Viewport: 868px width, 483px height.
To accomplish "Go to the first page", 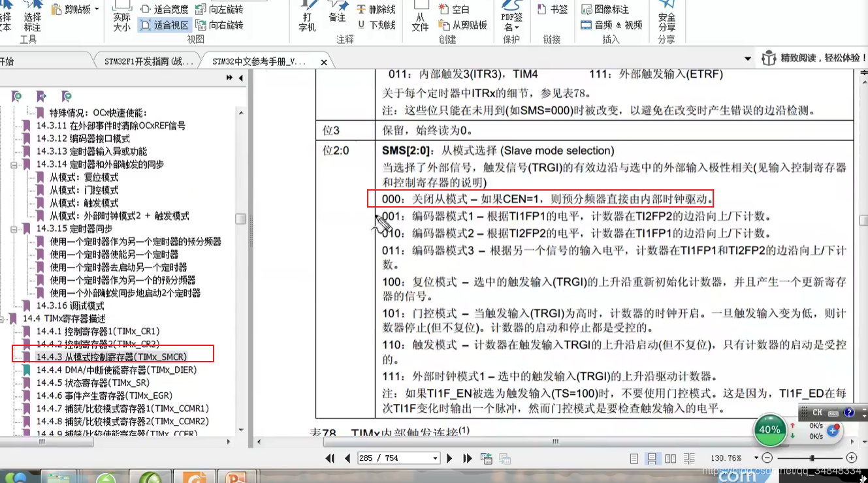I will [x=330, y=458].
